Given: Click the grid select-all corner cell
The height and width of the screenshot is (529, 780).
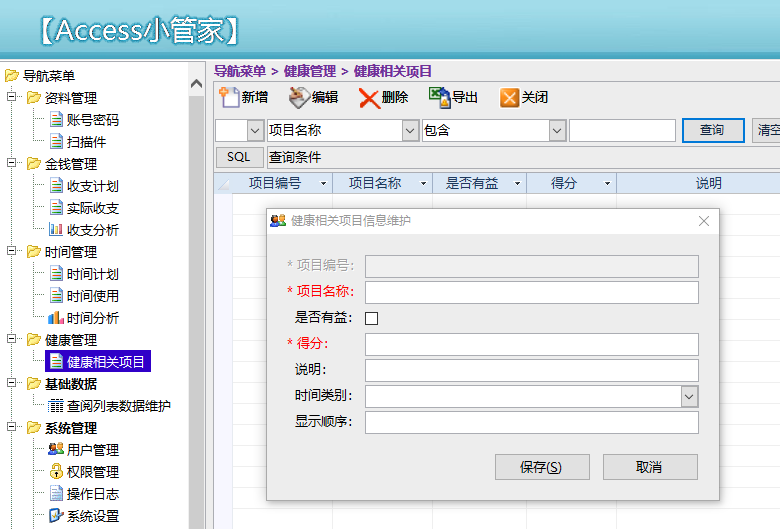Looking at the screenshot, I should click(x=223, y=183).
